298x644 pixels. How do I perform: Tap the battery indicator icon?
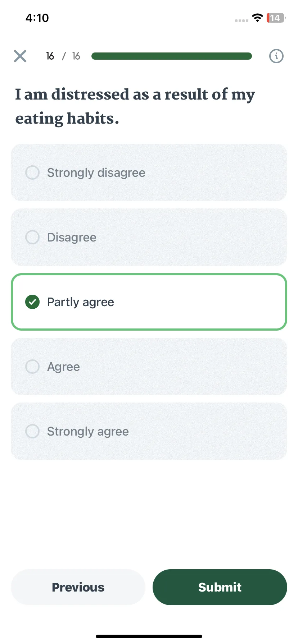coord(276,18)
